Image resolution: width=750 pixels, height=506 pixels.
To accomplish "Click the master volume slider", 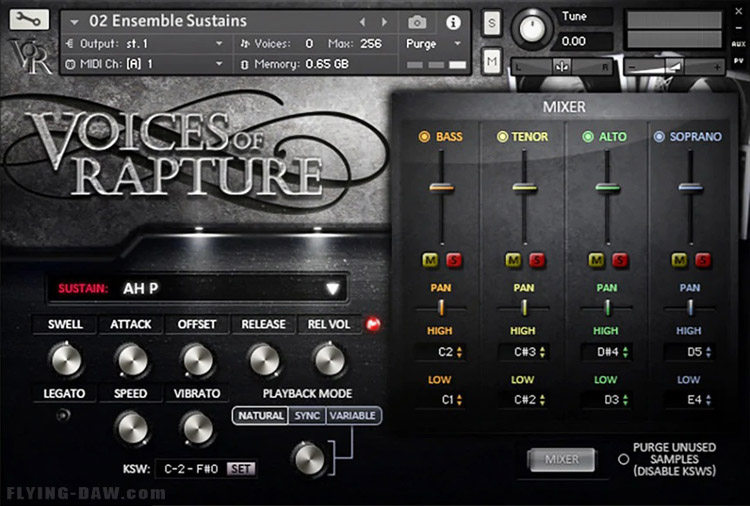I will tap(674, 67).
